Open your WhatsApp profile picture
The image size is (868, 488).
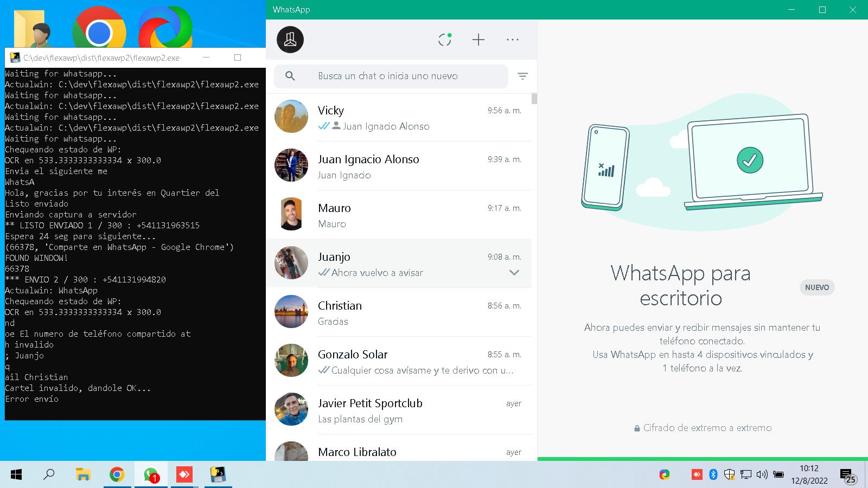(290, 40)
